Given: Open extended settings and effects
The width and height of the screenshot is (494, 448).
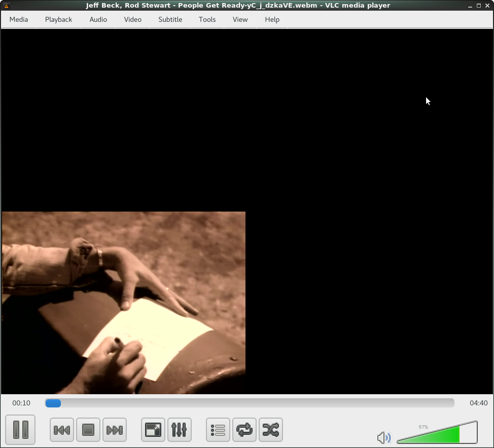Looking at the screenshot, I should tap(180, 430).
